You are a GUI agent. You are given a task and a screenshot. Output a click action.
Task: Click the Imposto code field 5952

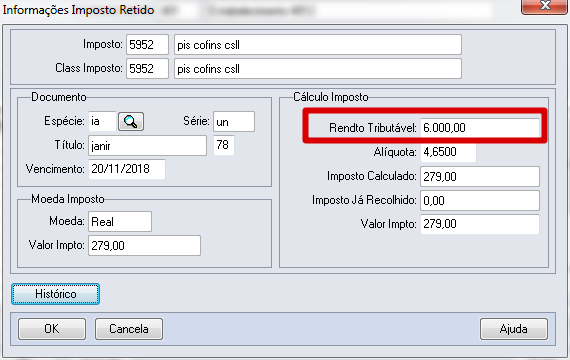[147, 45]
